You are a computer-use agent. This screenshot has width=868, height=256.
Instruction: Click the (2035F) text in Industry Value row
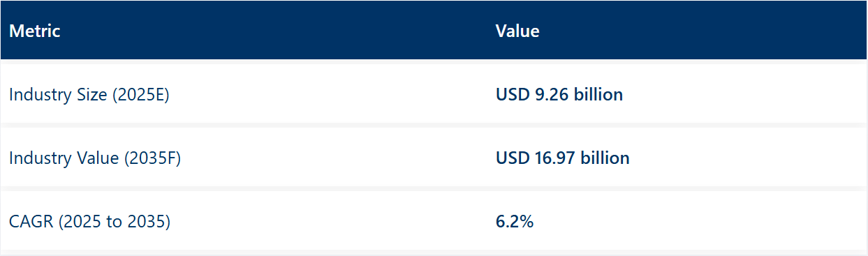coord(152,158)
